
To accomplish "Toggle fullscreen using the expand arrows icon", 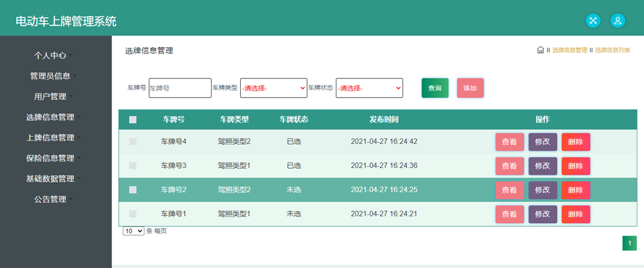I will (593, 20).
